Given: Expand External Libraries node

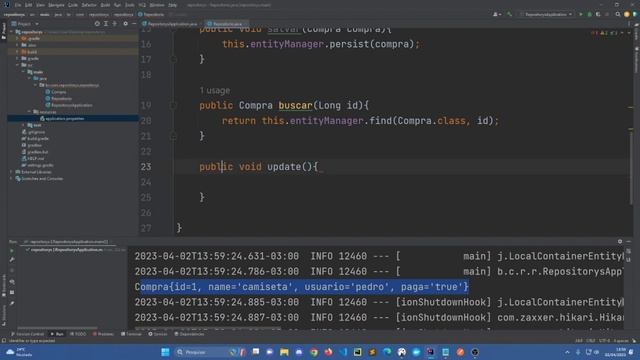Looking at the screenshot, I should (11, 172).
